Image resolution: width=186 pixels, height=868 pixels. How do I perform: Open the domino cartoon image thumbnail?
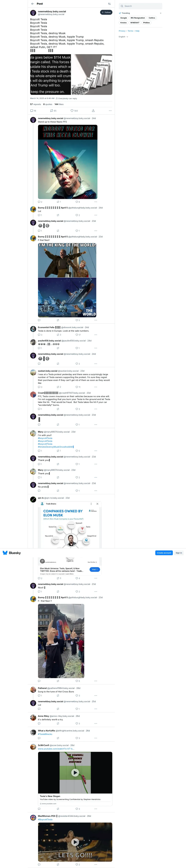click(92, 75)
